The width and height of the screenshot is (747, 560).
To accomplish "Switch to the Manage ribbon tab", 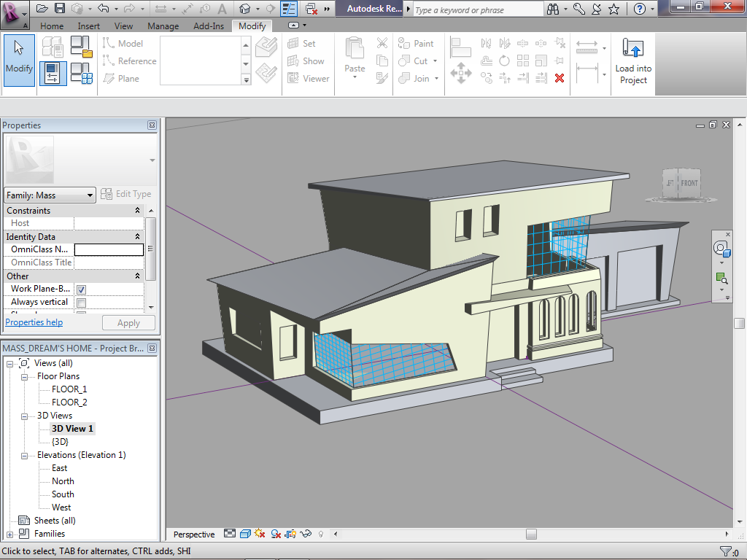I will tap(163, 26).
